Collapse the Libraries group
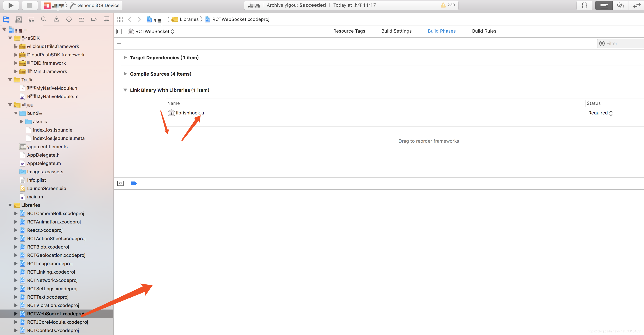 coord(10,205)
